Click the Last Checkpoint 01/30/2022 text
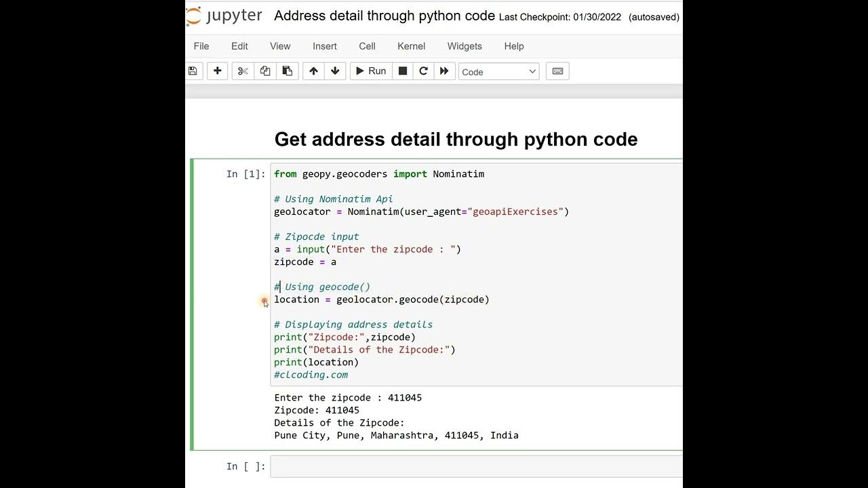868x488 pixels. [x=560, y=17]
